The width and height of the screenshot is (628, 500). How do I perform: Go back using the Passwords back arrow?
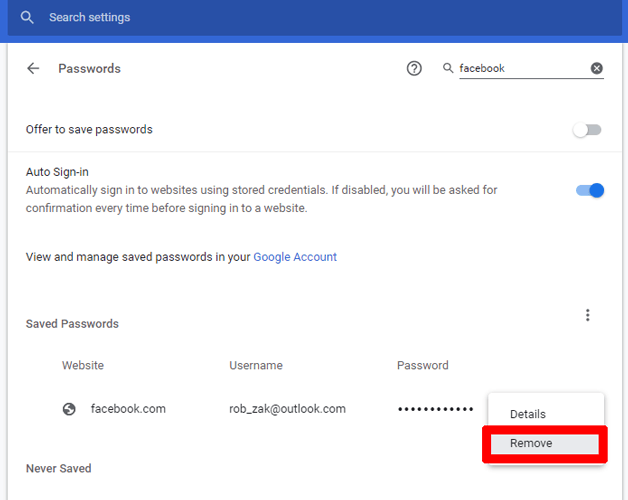pos(33,69)
